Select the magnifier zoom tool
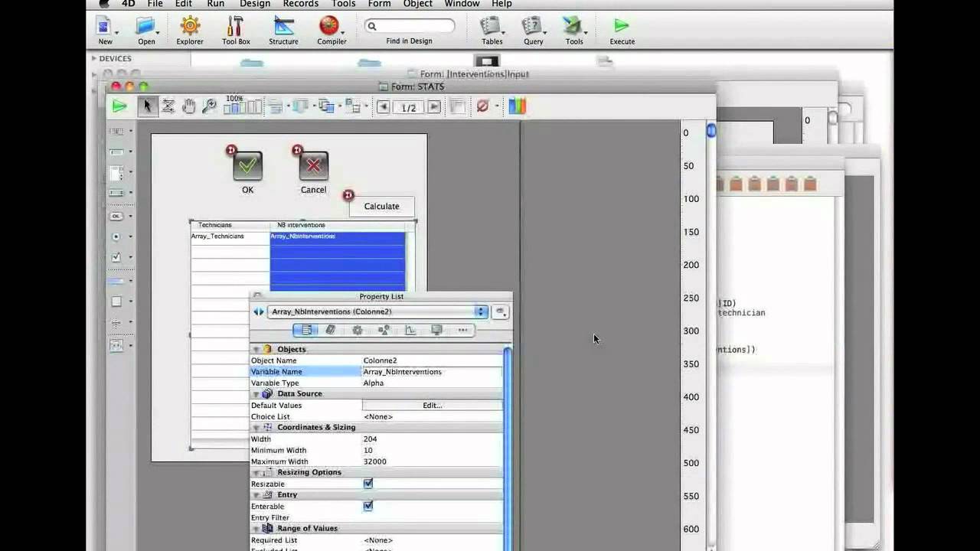 [x=209, y=106]
